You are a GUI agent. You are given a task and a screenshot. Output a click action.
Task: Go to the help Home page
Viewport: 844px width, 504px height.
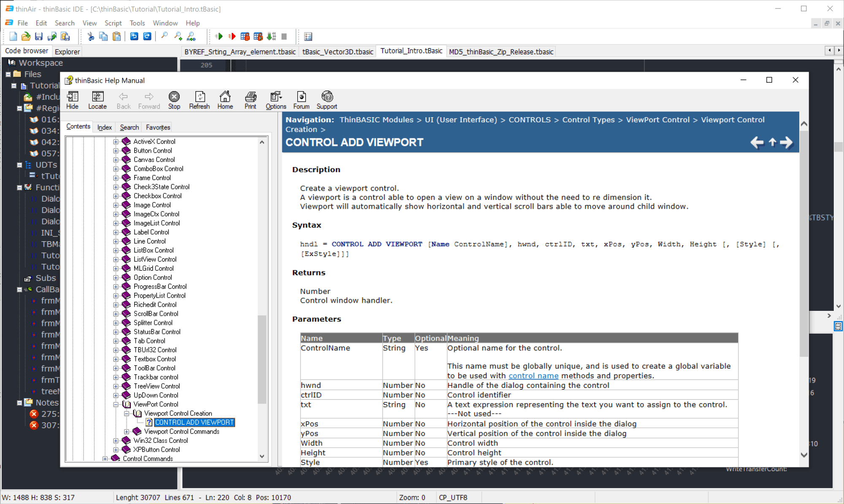click(225, 100)
